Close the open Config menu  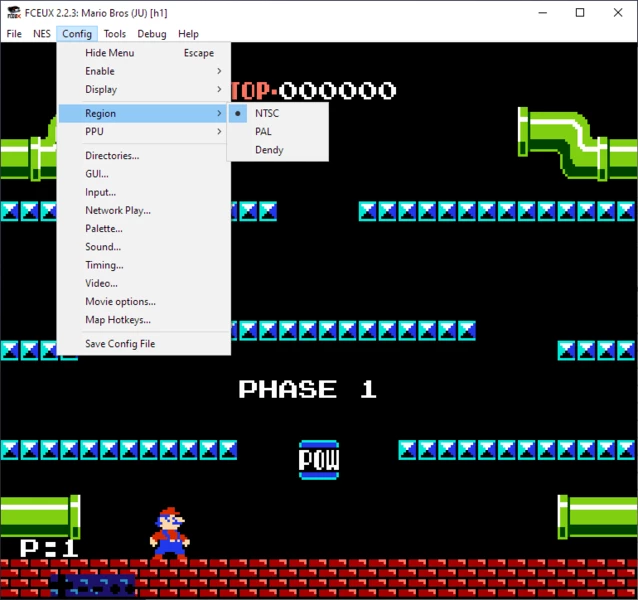(77, 34)
